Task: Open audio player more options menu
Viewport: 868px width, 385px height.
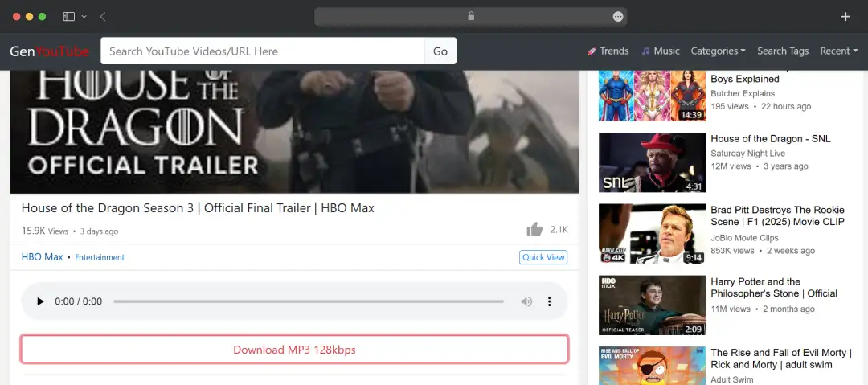Action: 549,301
